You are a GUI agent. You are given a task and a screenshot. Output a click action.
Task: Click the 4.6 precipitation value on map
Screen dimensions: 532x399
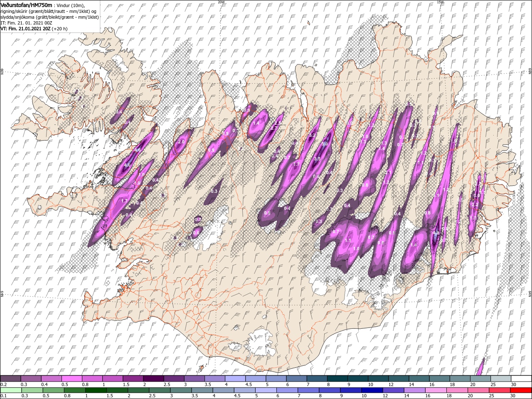tap(138, 150)
